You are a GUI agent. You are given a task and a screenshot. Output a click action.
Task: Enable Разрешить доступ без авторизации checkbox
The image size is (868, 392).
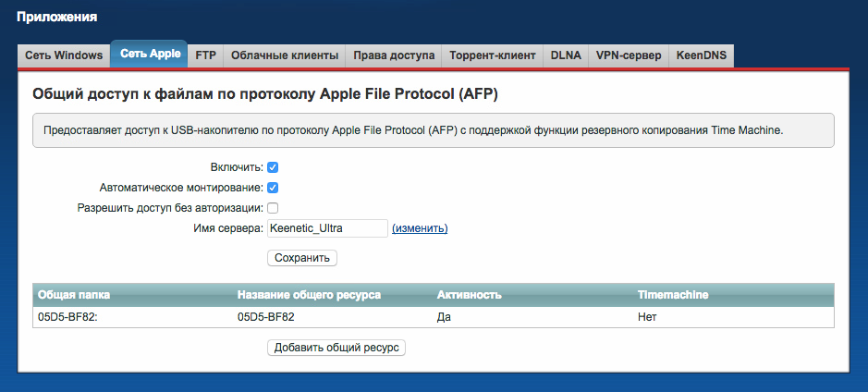tap(273, 208)
